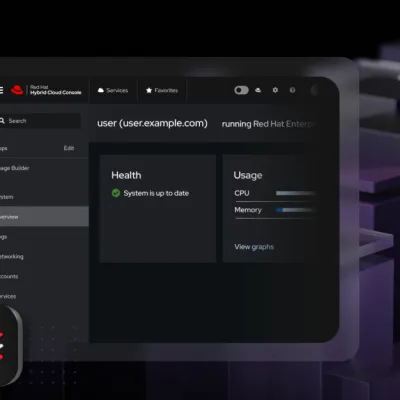The width and height of the screenshot is (400, 400).
Task: Click the Red Hat fedora logo
Action: point(17,90)
